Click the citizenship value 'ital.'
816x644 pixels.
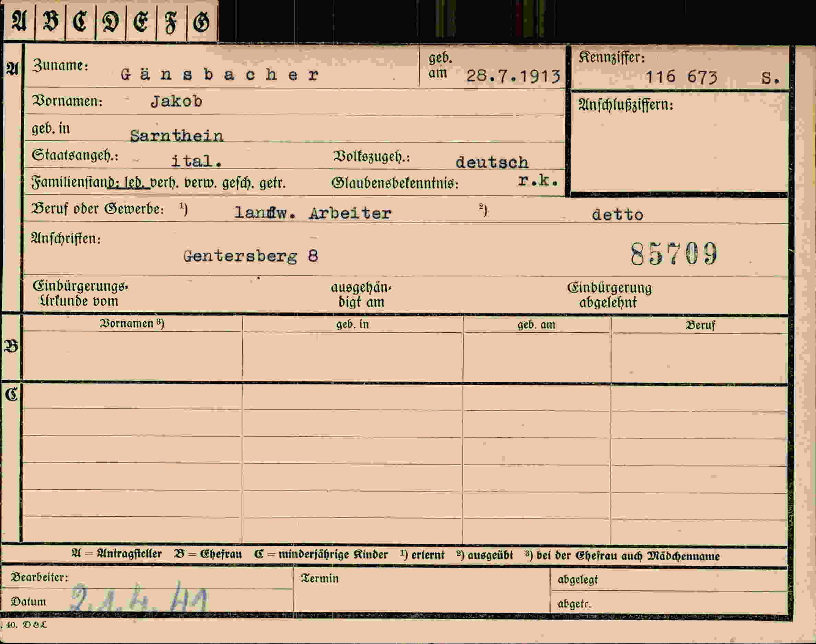[x=196, y=161]
